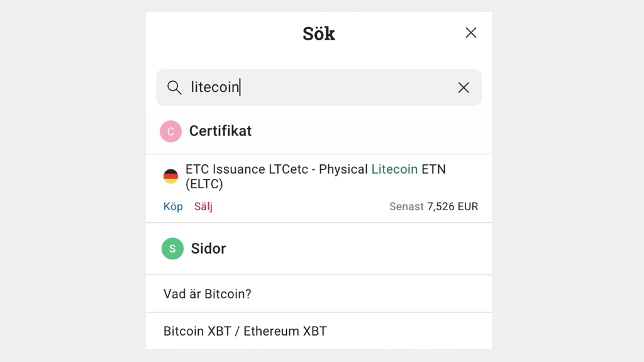Click the magnifying glass search icon

[174, 88]
